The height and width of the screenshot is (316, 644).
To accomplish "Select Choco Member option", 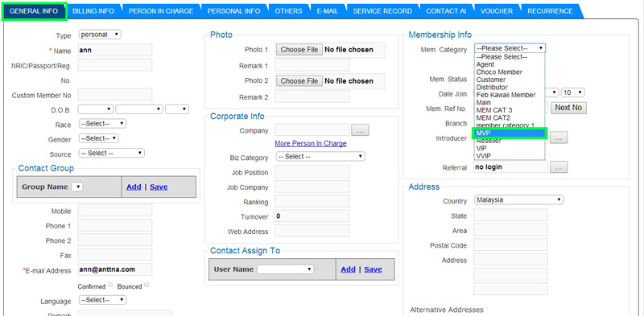I will (510, 72).
